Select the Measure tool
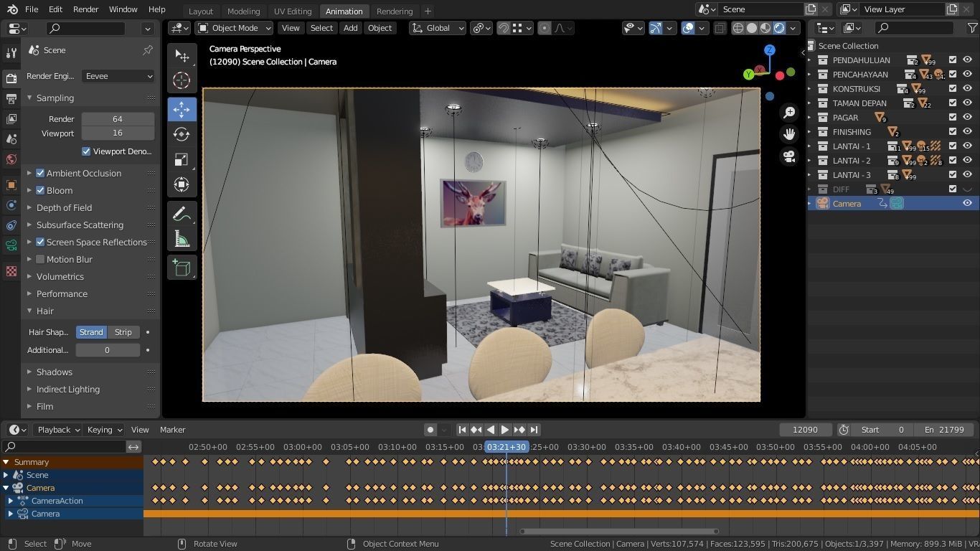The image size is (980, 551). tap(182, 239)
